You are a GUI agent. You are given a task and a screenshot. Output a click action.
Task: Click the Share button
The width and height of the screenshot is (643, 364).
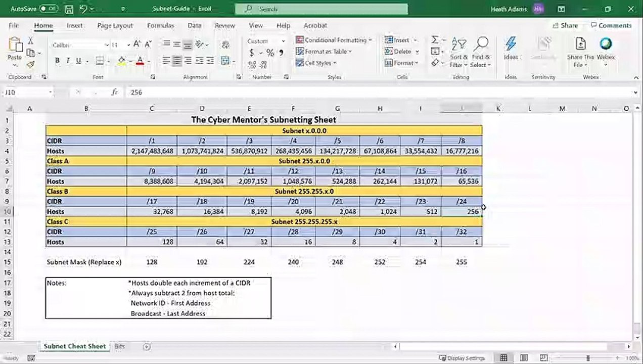click(564, 25)
